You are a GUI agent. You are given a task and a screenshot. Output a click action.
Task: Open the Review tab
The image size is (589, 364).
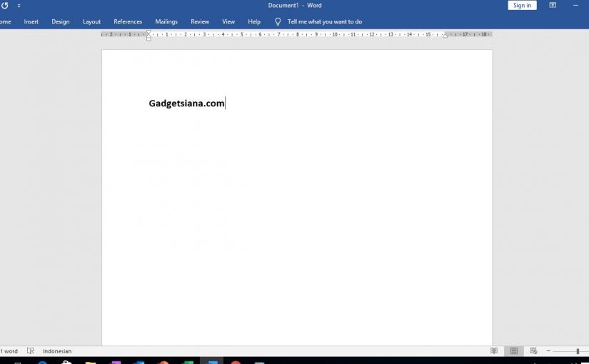(200, 22)
